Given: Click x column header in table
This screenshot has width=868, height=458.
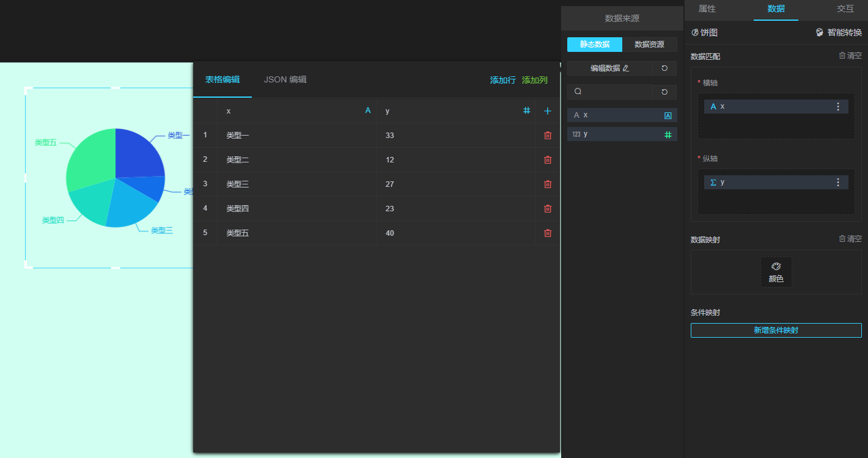Looking at the screenshot, I should click(296, 111).
